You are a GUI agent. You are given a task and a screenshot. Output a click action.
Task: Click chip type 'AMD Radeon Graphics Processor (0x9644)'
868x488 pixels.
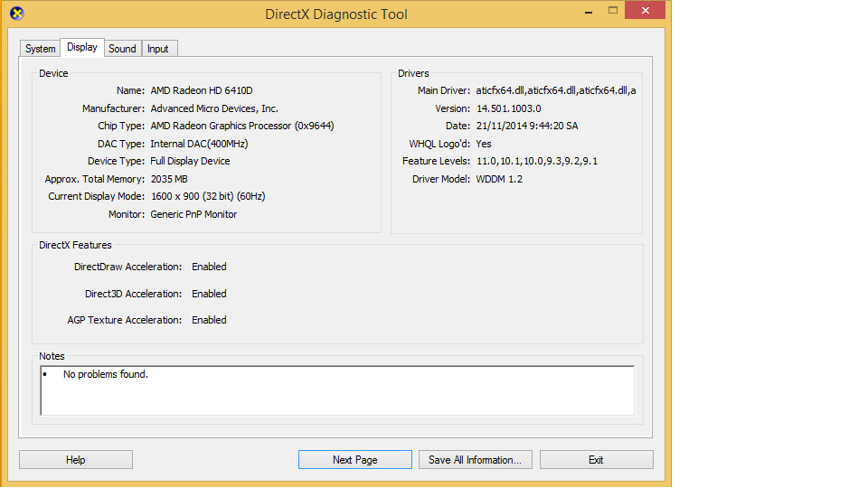[242, 127]
